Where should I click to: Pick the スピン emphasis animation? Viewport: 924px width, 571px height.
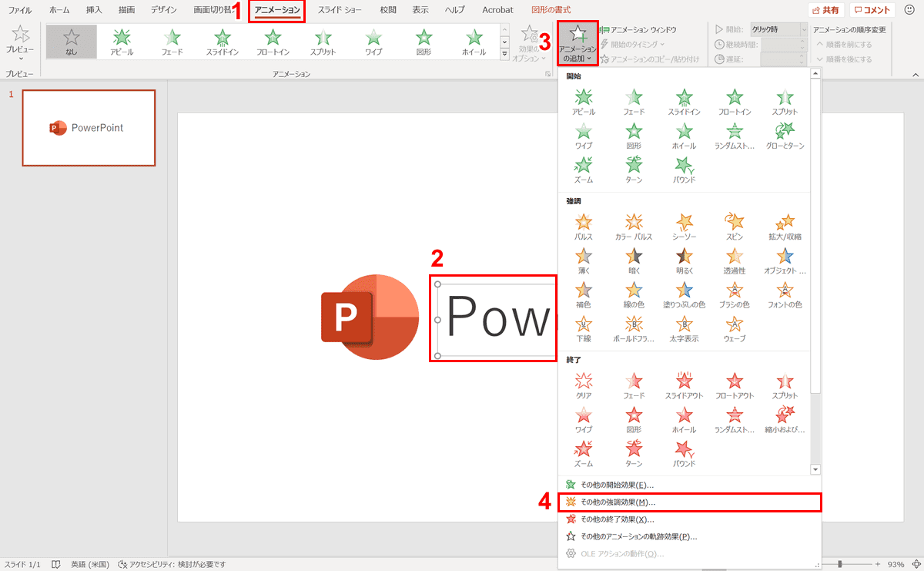click(735, 227)
